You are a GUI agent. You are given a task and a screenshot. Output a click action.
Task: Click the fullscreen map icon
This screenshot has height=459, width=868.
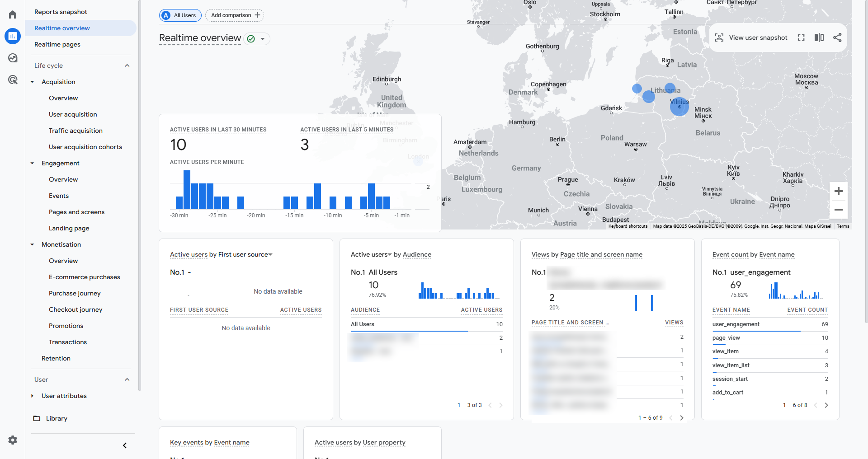[x=801, y=37]
